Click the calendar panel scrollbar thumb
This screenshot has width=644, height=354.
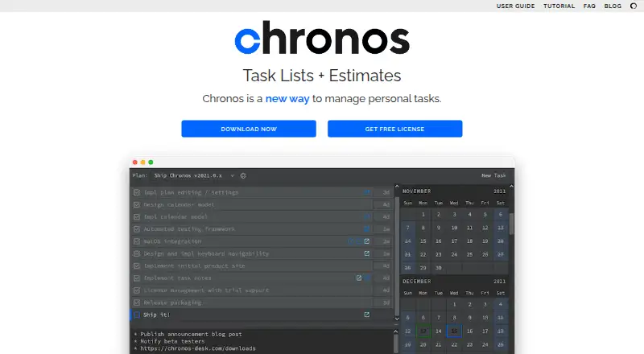[x=511, y=224]
